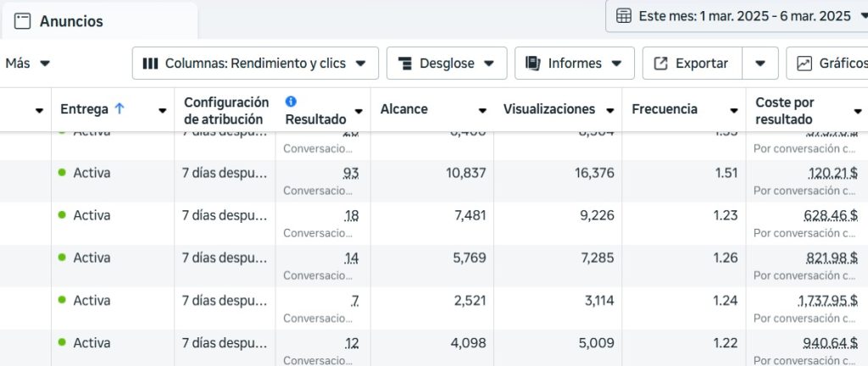Click the columns icon beside Columnas
Viewport: 868px width, 366px height.
(150, 64)
